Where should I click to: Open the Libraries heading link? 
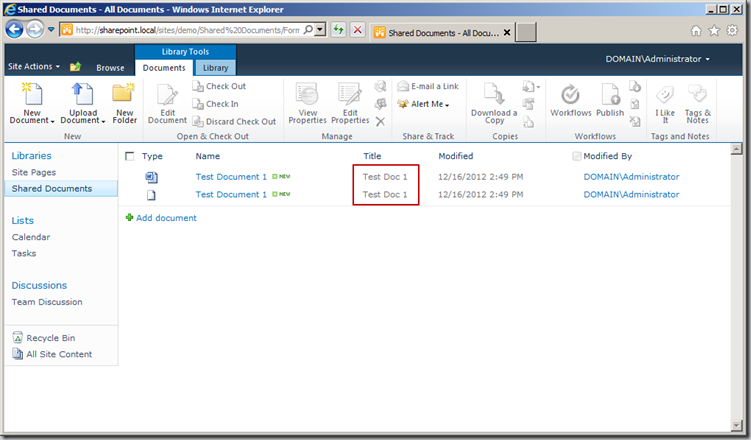(31, 156)
